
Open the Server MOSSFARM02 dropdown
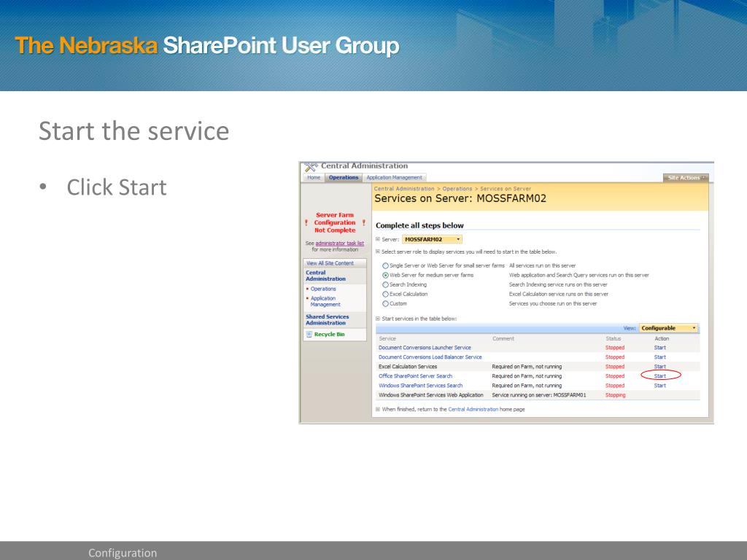[432, 239]
